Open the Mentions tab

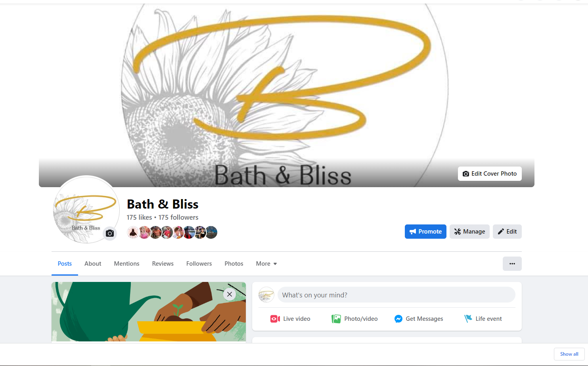[126, 264]
